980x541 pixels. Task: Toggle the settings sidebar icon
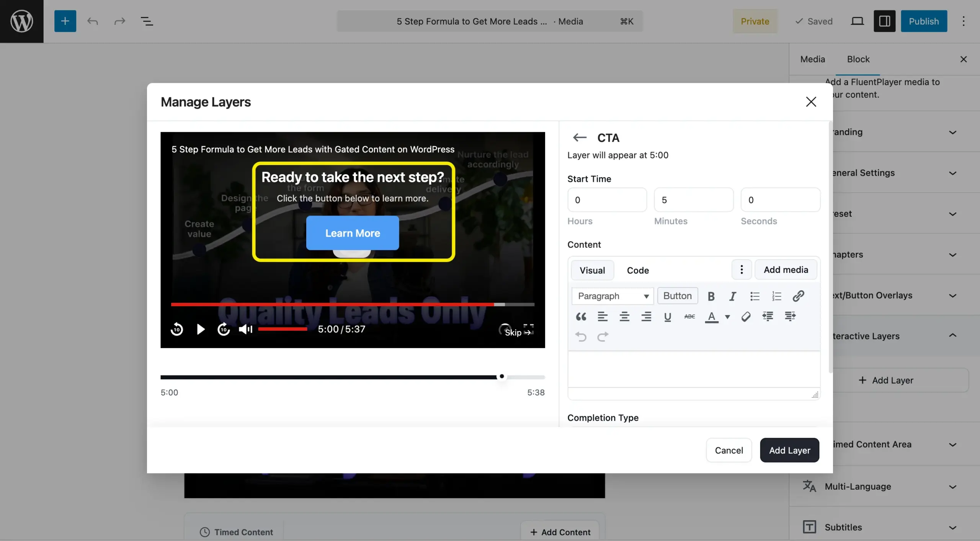tap(884, 21)
